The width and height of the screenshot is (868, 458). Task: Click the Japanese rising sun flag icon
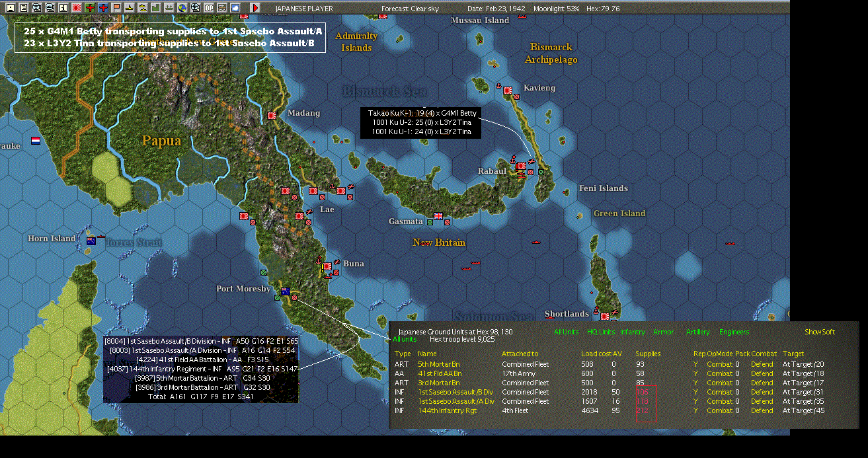77,8
